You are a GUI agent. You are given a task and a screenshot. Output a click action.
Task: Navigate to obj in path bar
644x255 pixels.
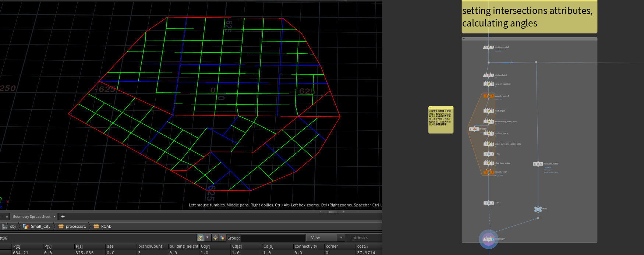coord(13,226)
